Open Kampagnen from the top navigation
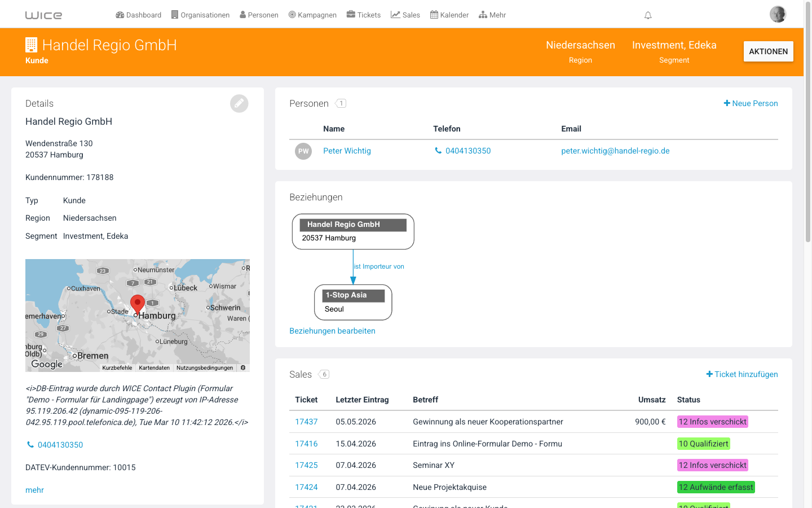The height and width of the screenshot is (508, 812). click(312, 15)
